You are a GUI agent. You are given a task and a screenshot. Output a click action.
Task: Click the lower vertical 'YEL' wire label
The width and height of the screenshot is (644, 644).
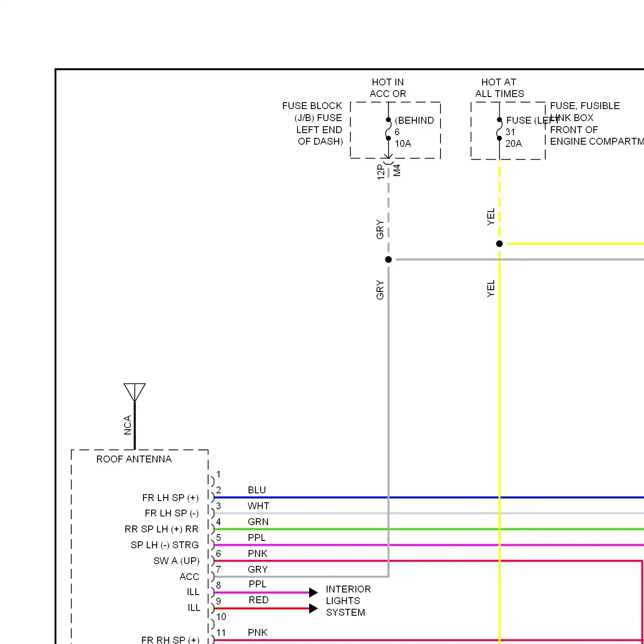pyautogui.click(x=491, y=289)
